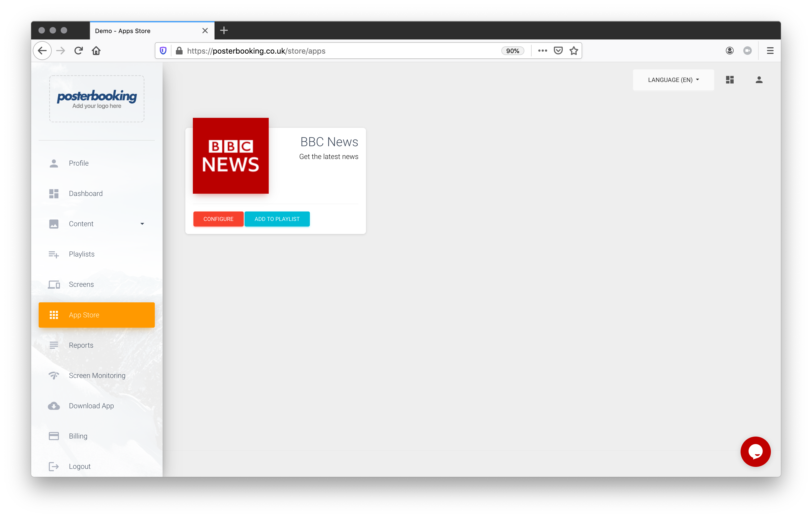Open the Profile menu item
812x518 pixels.
coord(97,163)
